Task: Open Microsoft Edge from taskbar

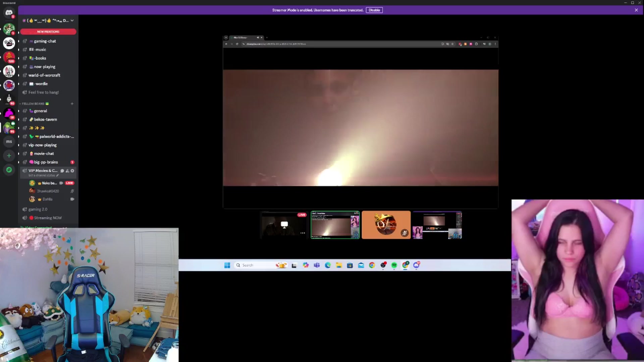Action: 328,265
